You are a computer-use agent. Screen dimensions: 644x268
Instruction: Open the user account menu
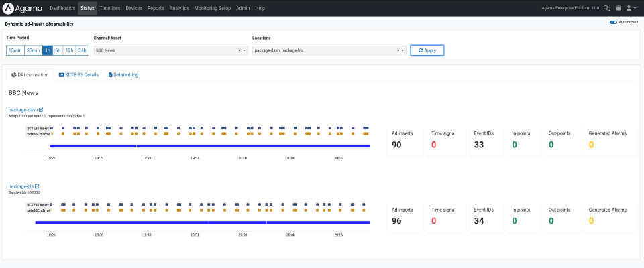coord(632,8)
